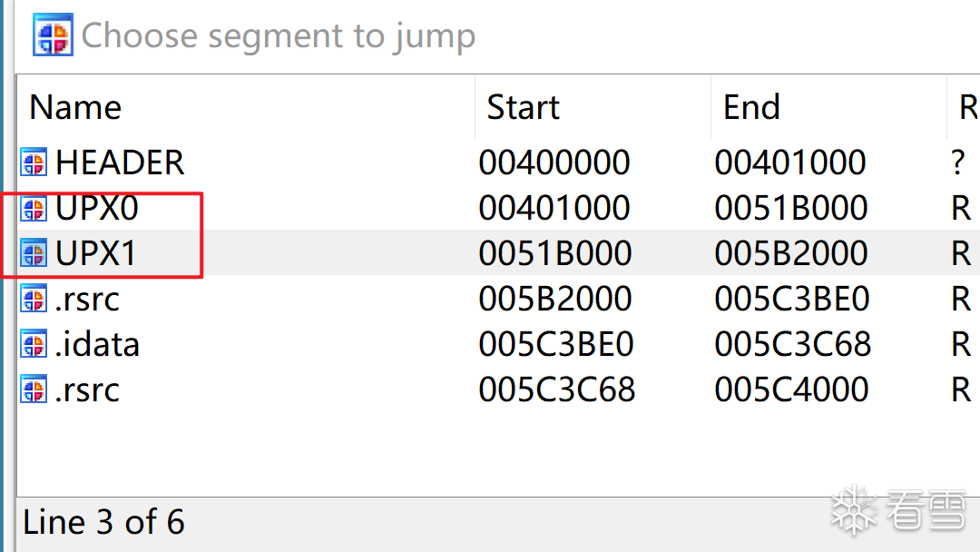
Task: Click the R column header
Action: [x=966, y=107]
